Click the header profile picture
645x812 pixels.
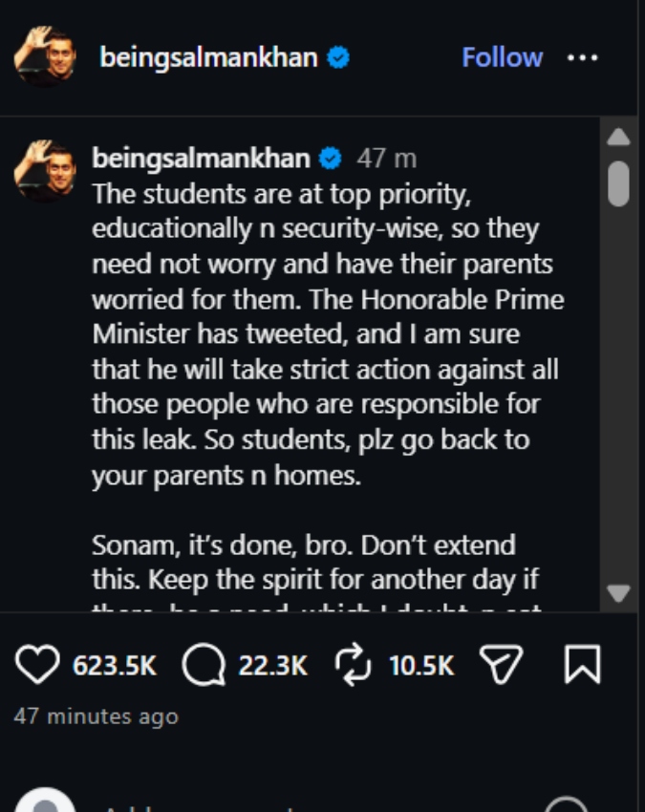click(x=45, y=56)
